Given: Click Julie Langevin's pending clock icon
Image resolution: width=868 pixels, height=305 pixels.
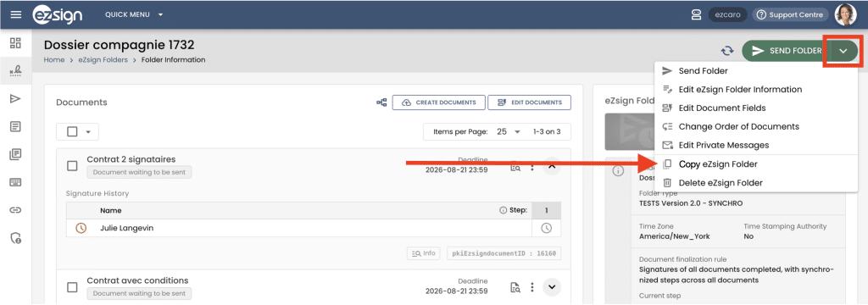Looking at the screenshot, I should [81, 228].
